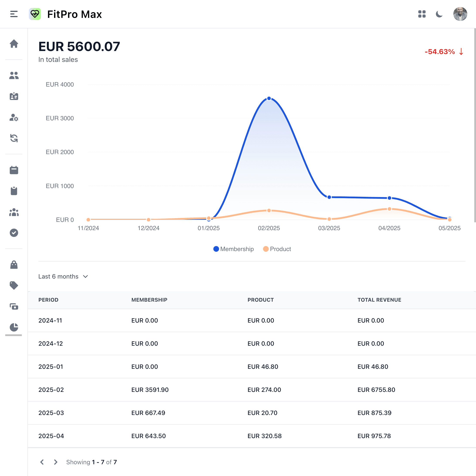476x476 pixels.
Task: Open the Home dashboard icon
Action: [14, 44]
